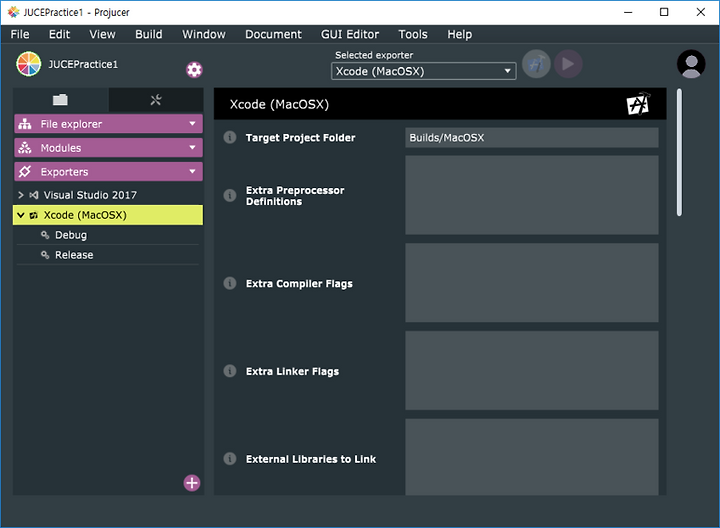Image resolution: width=720 pixels, height=528 pixels.
Task: Click the Extra Compiler Flags text box
Action: pyautogui.click(x=532, y=283)
